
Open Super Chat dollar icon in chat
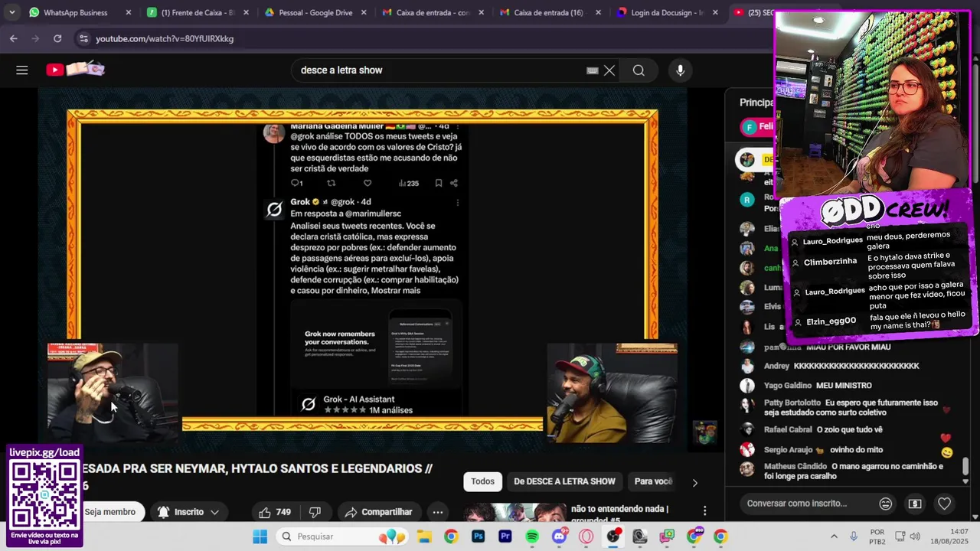(x=915, y=504)
